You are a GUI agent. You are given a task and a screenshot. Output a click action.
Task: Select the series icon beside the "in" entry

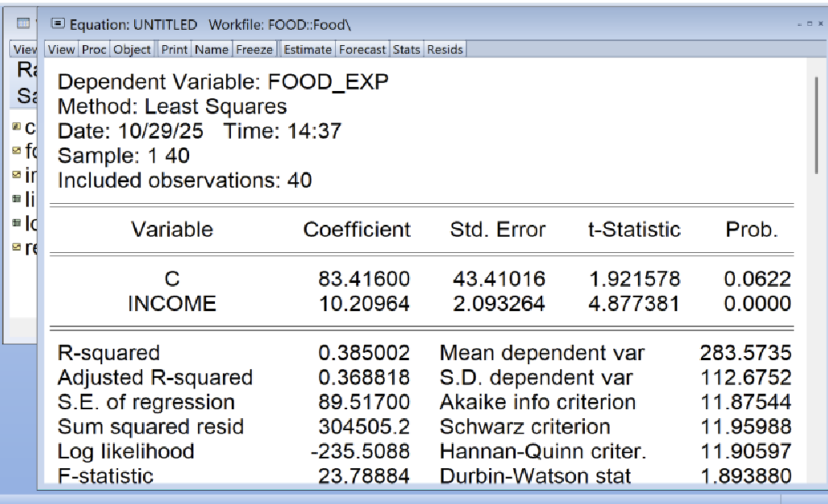pyautogui.click(x=16, y=174)
